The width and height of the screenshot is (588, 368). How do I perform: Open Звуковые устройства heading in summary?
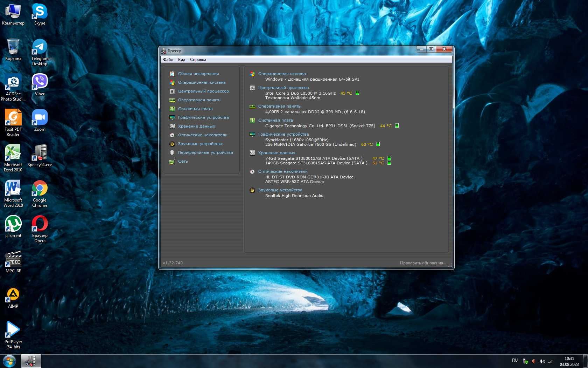280,190
